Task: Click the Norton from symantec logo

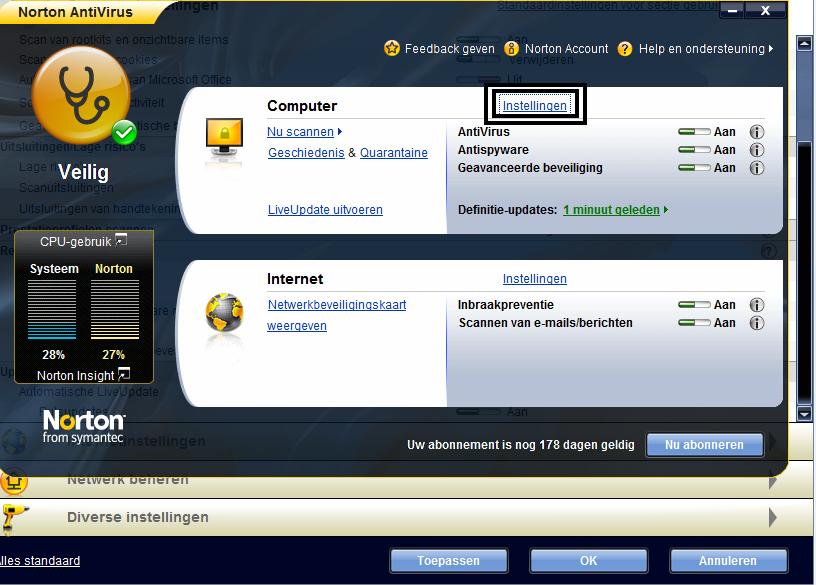Action: coord(83,426)
